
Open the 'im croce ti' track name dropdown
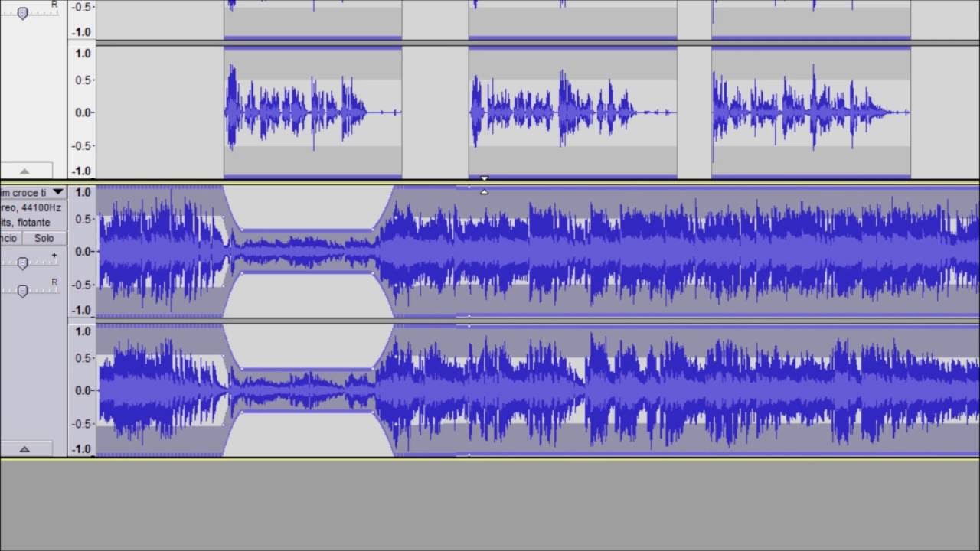click(33, 193)
